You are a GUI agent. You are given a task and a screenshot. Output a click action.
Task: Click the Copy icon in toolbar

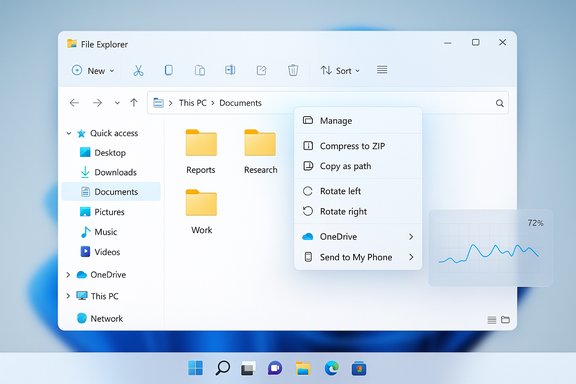pos(169,70)
